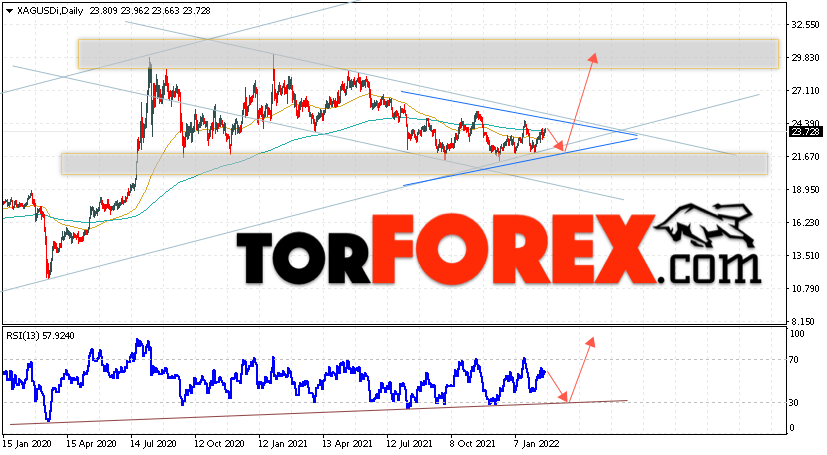
Task: Click the 15 Apr 2020 date label
Action: 92,443
